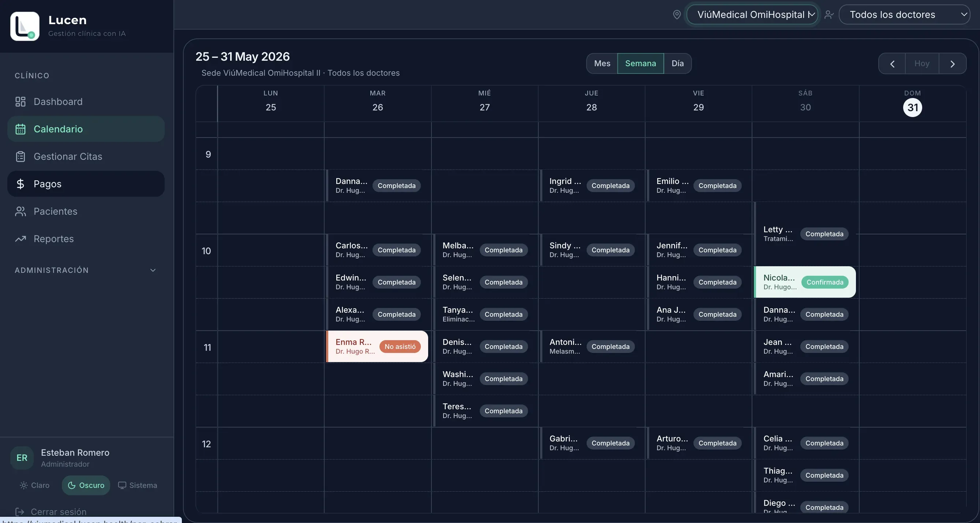The image size is (980, 523).
Task: Open Hanni... appointment on Friday
Action: pos(698,282)
